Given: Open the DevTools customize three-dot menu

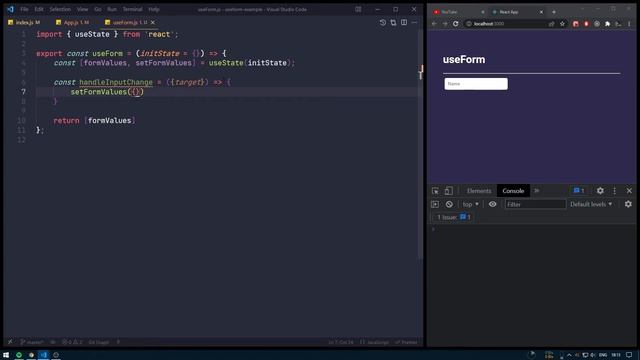Looking at the screenshot, I should tap(614, 191).
